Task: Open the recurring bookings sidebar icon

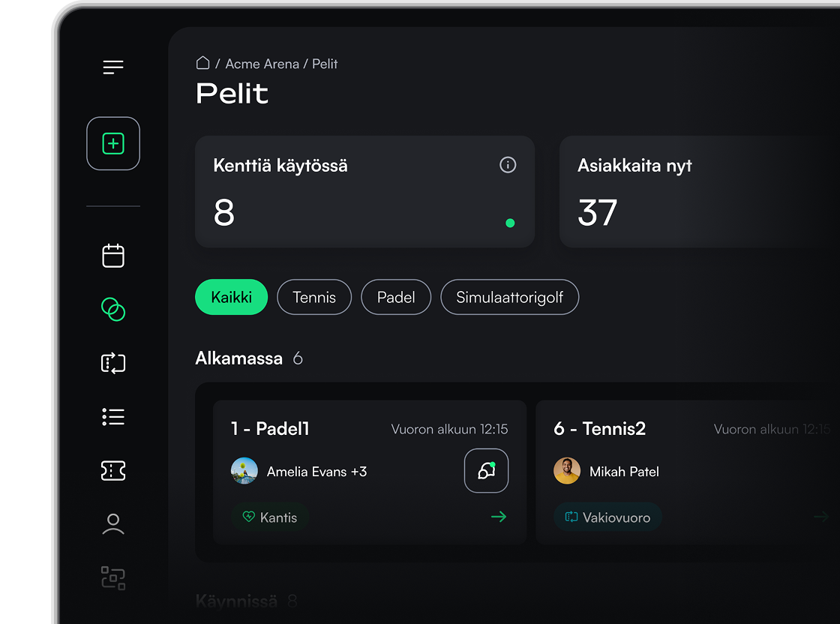Action: pos(113,363)
